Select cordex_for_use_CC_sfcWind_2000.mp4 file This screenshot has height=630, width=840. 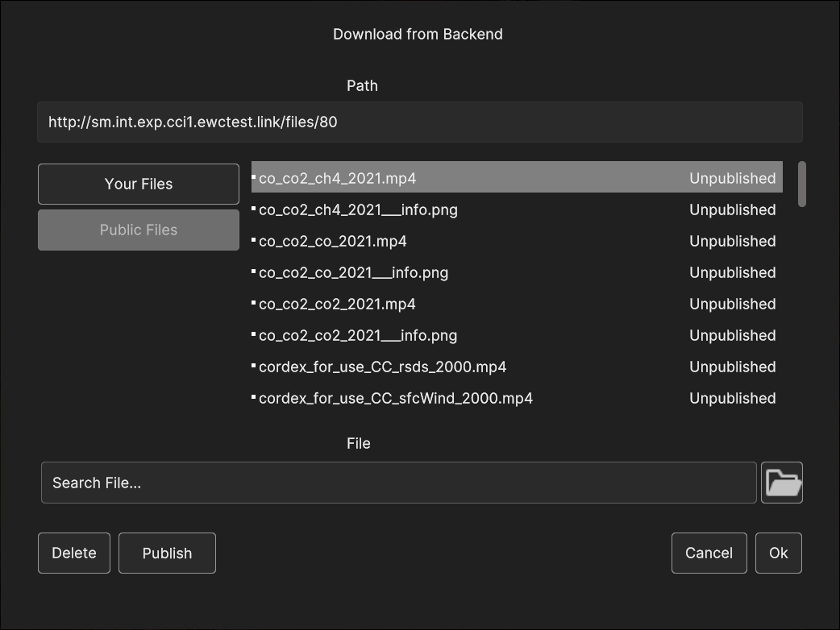[517, 398]
